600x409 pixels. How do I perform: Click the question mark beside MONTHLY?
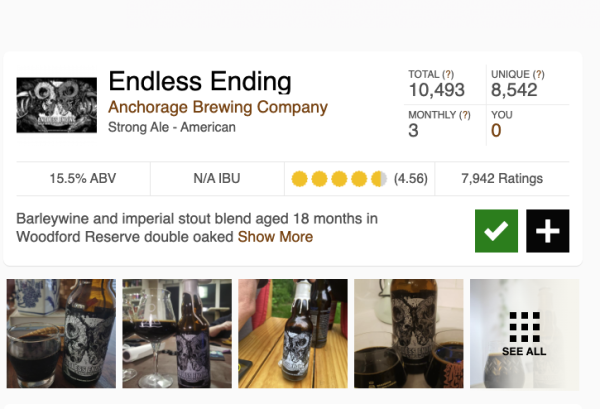point(465,115)
